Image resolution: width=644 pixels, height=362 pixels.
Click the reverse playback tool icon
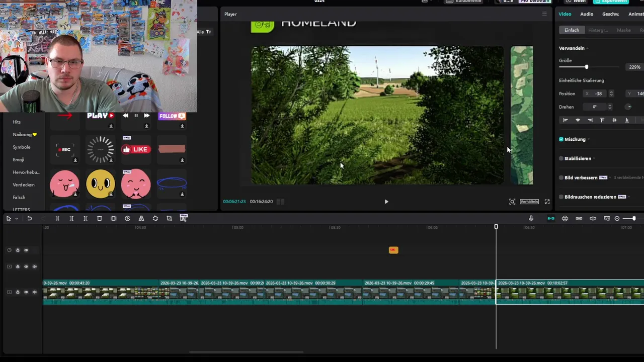tap(127, 219)
